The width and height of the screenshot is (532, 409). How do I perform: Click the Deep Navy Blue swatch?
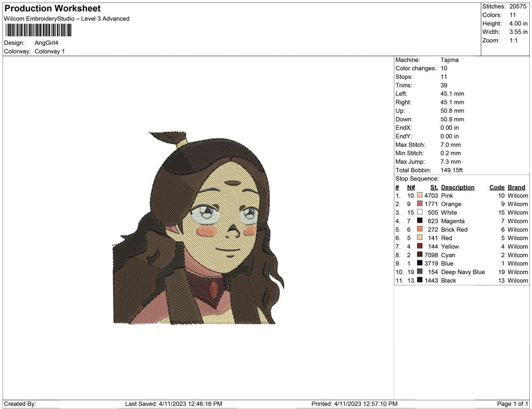[x=420, y=272]
